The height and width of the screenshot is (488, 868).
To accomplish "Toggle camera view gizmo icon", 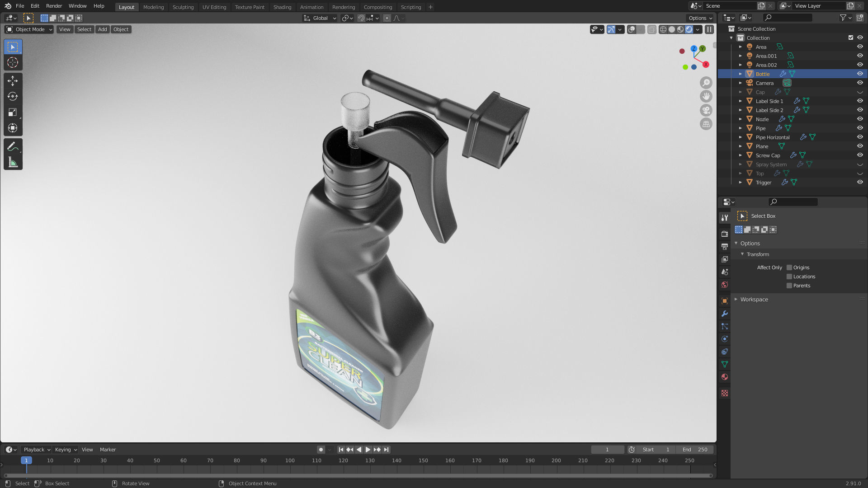I will pos(706,110).
